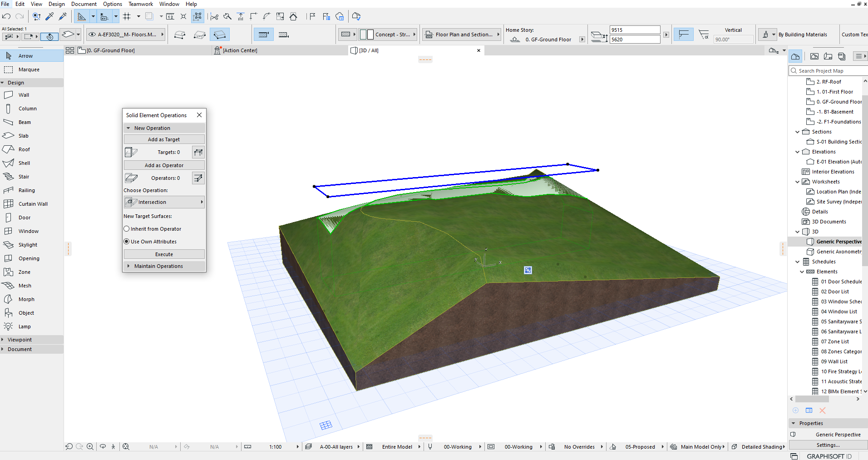Select Use Own Attributes option
The width and height of the screenshot is (868, 460).
[127, 242]
